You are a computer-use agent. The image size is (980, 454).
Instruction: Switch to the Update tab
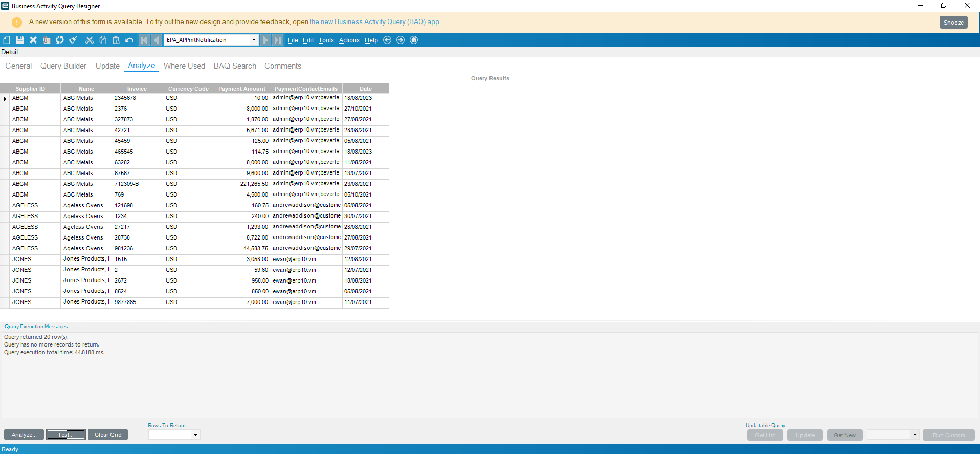[107, 66]
